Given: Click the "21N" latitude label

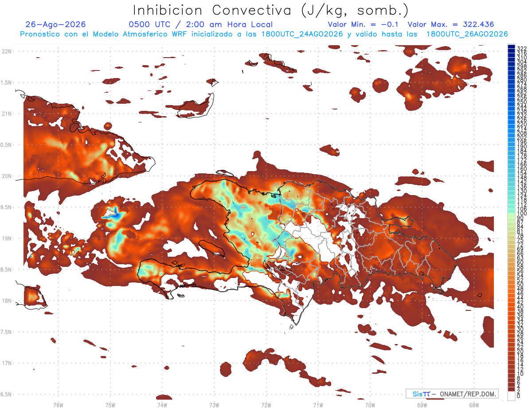Looking at the screenshot, I should click(x=6, y=114).
